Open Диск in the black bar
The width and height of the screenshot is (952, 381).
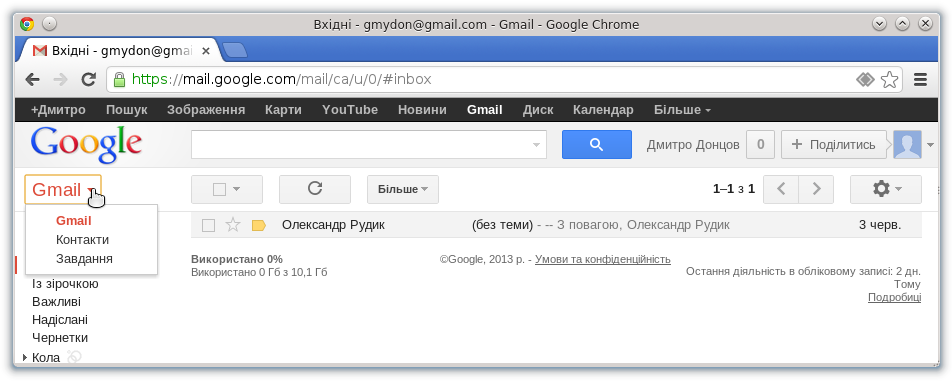pos(538,110)
